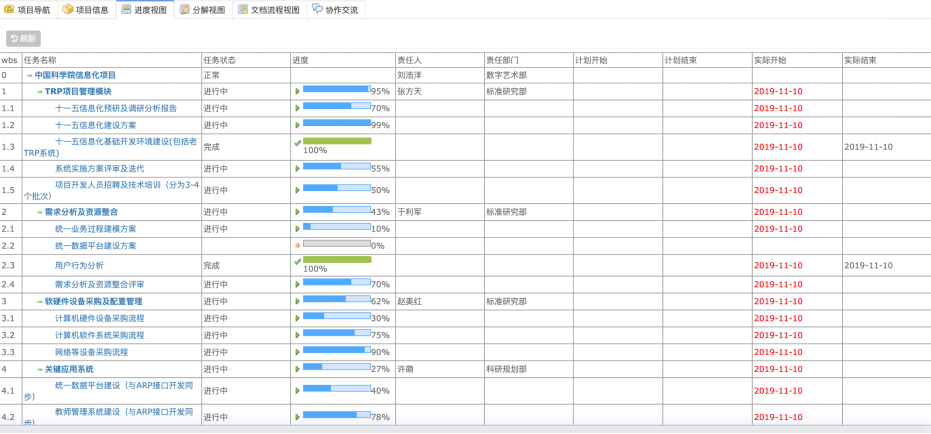931x434 pixels.
Task: Collapse the 需求分析及资源整合 group arrow
Action: pyautogui.click(x=40, y=213)
